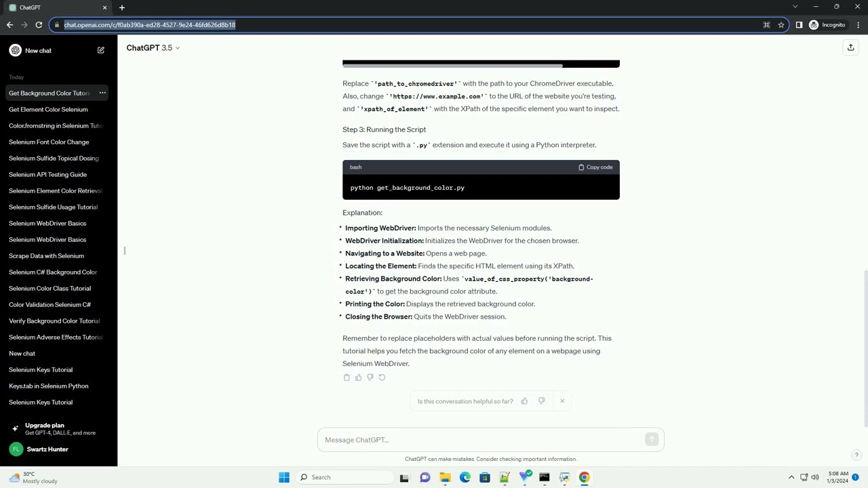Viewport: 868px width, 488px height.
Task: Click the Upgrade plan sparkle icon
Action: point(15,429)
